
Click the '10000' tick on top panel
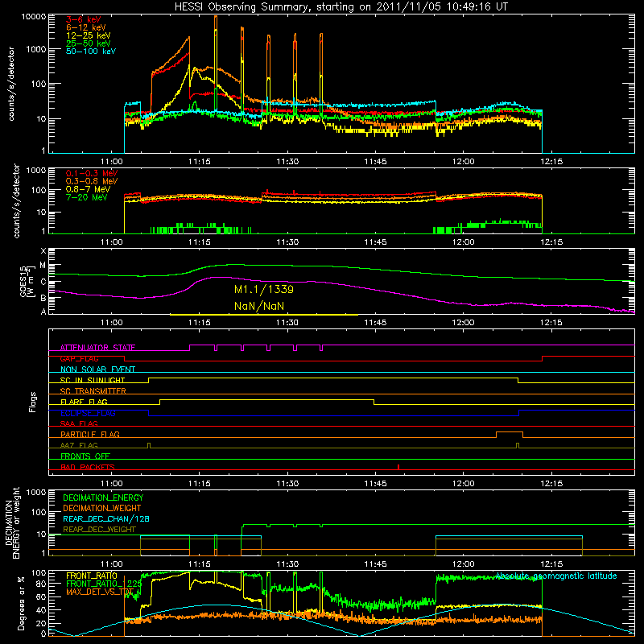point(34,17)
